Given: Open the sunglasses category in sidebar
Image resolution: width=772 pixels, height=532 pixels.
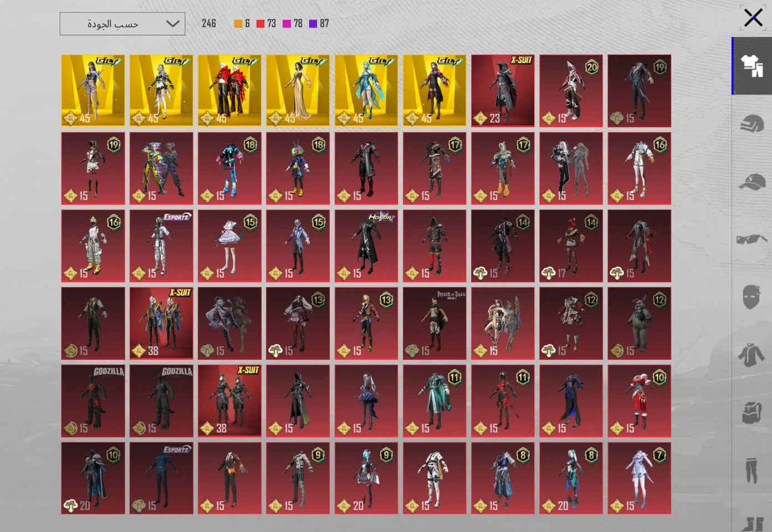Looking at the screenshot, I should click(752, 239).
